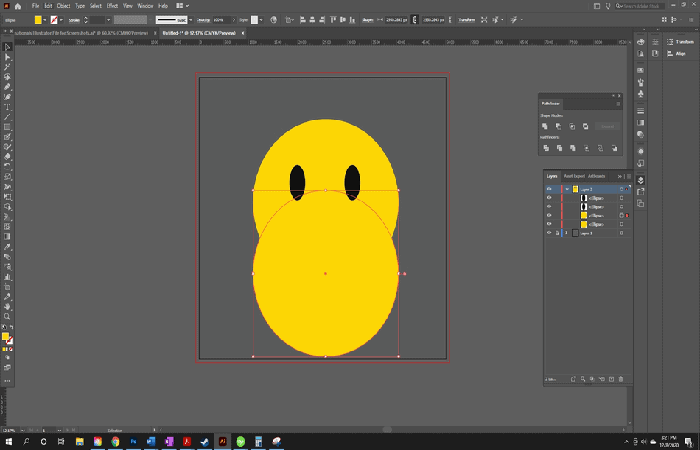Select the Zoom tool

[7, 317]
